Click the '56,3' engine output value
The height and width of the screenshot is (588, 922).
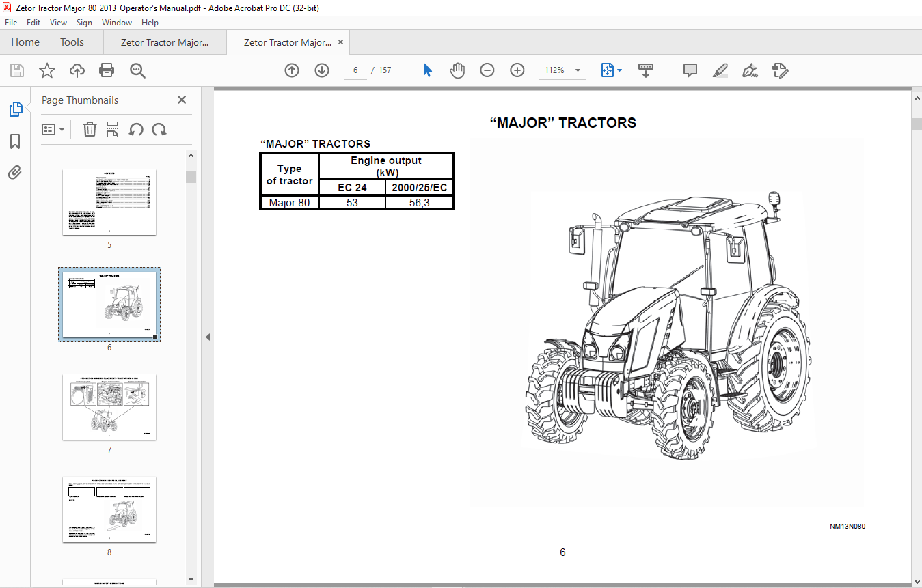tap(419, 203)
